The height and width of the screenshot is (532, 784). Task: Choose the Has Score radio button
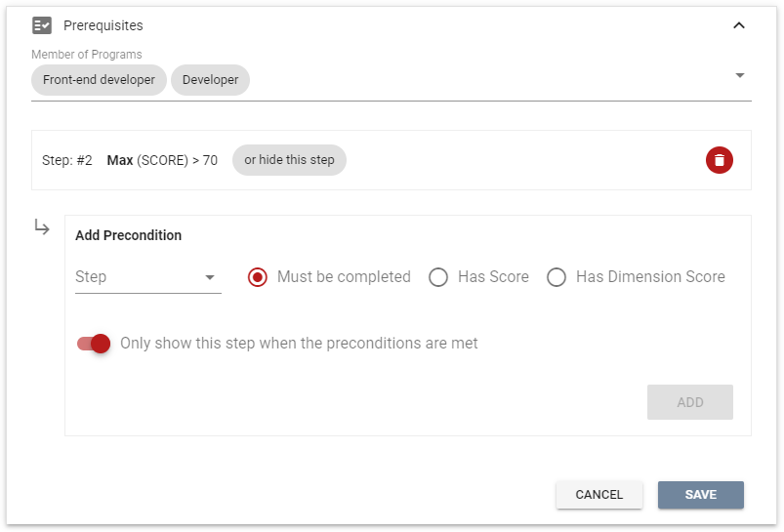coord(438,277)
